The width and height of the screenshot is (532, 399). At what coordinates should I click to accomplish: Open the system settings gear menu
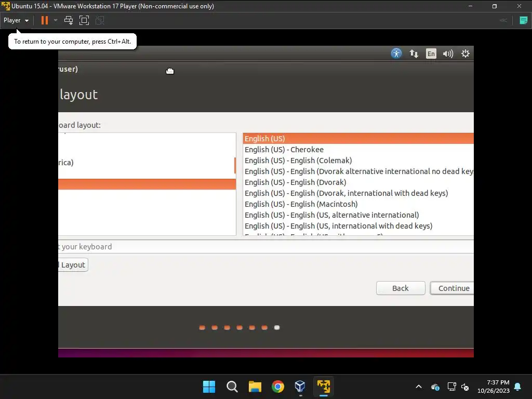click(465, 54)
